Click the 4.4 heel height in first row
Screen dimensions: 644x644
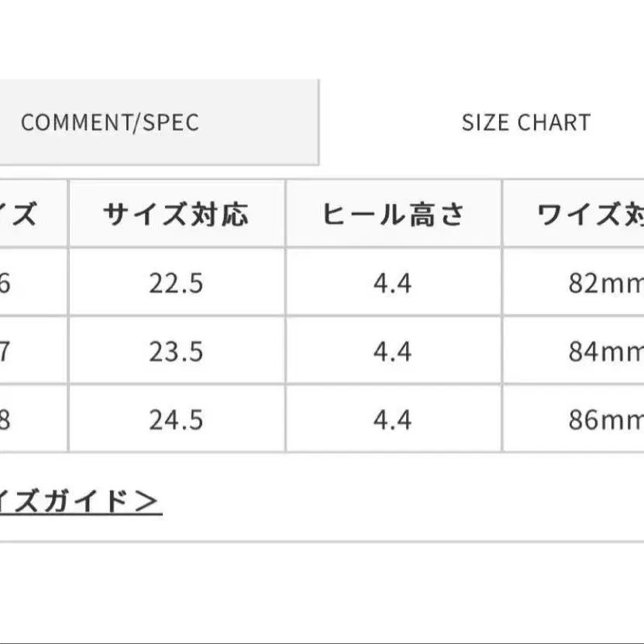(x=392, y=282)
